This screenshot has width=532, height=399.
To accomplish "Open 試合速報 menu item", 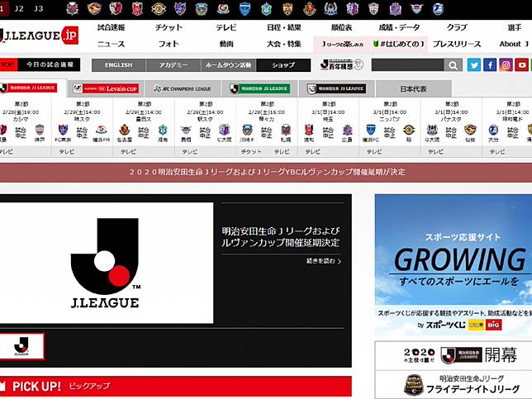I will tap(111, 27).
